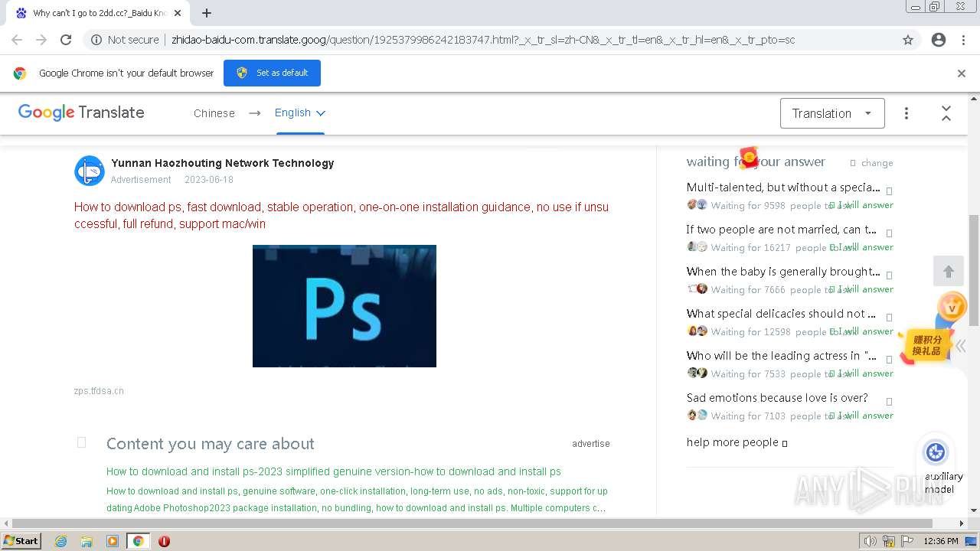
Task: Click the orange gift points badge
Action: [x=926, y=346]
